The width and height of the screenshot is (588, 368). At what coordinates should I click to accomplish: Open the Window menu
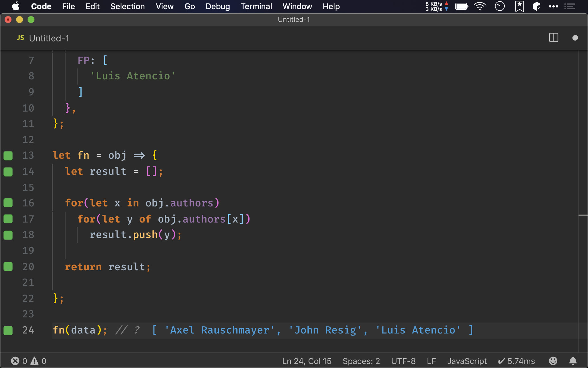click(x=297, y=6)
